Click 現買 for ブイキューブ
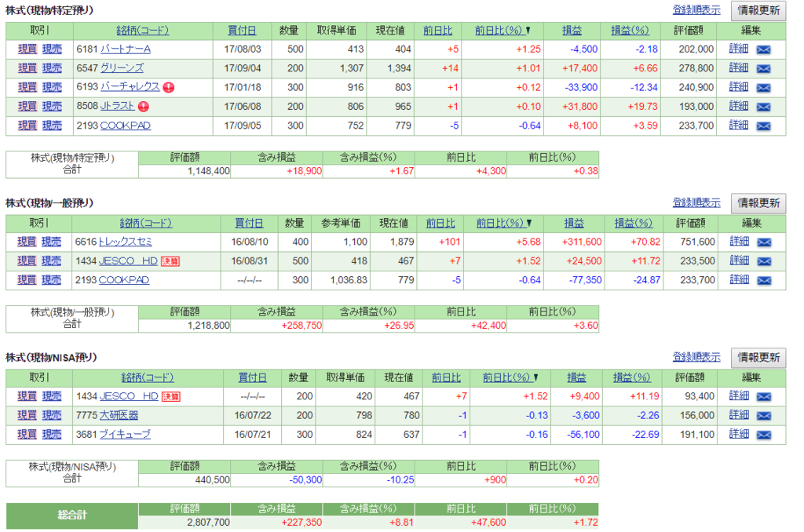The image size is (804, 532). pyautogui.click(x=27, y=434)
